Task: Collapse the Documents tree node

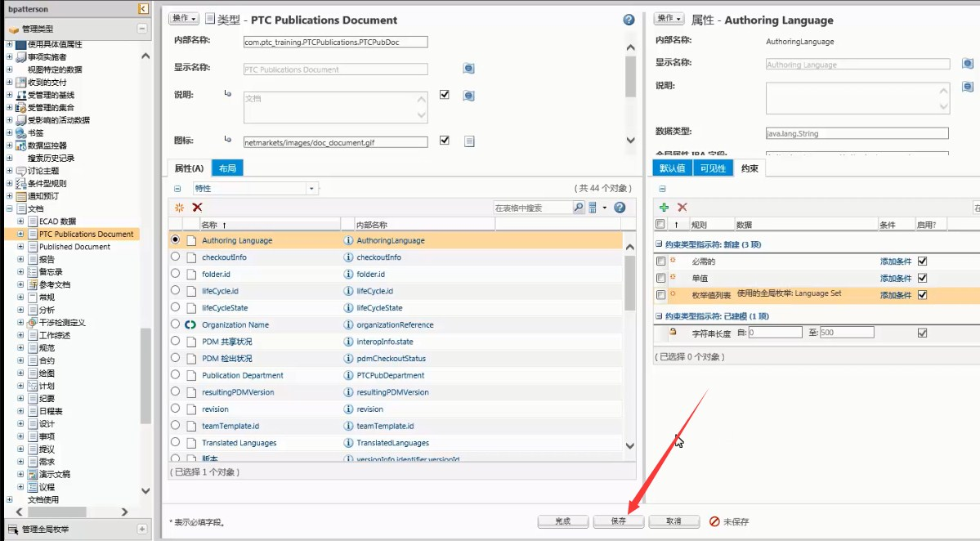Action: click(9, 208)
